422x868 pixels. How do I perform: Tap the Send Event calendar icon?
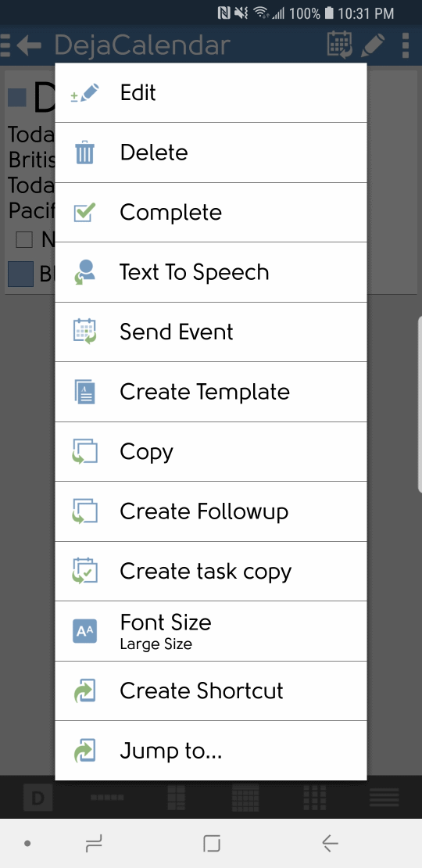pyautogui.click(x=84, y=332)
